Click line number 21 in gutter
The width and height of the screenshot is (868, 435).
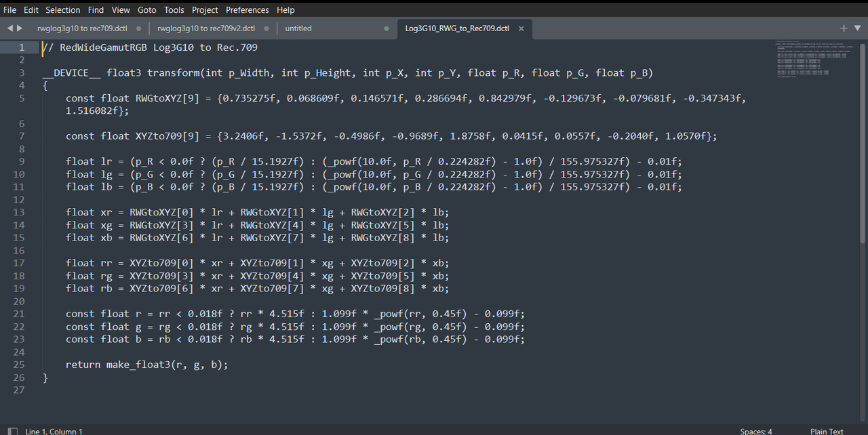click(x=19, y=314)
